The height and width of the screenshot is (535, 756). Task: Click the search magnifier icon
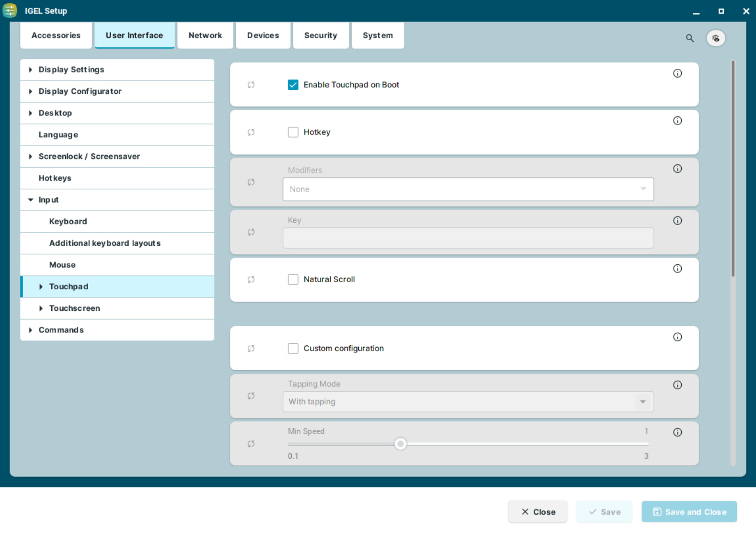click(689, 38)
